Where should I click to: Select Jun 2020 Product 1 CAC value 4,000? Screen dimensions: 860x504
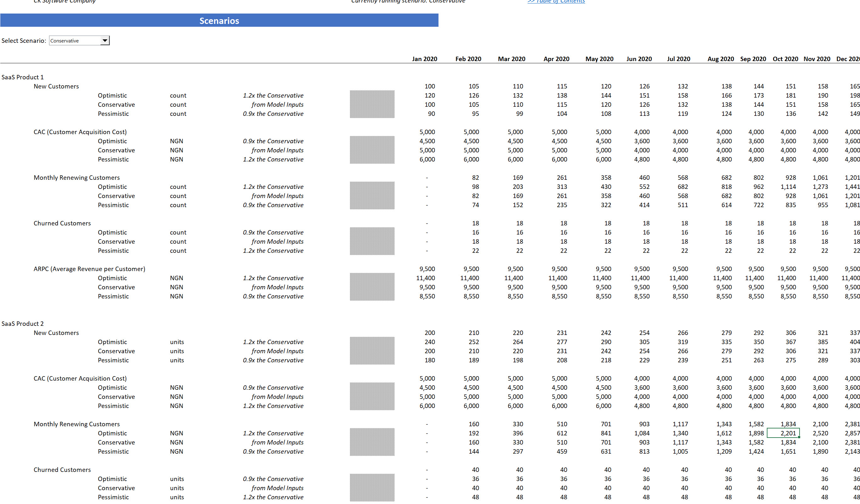[x=642, y=132]
